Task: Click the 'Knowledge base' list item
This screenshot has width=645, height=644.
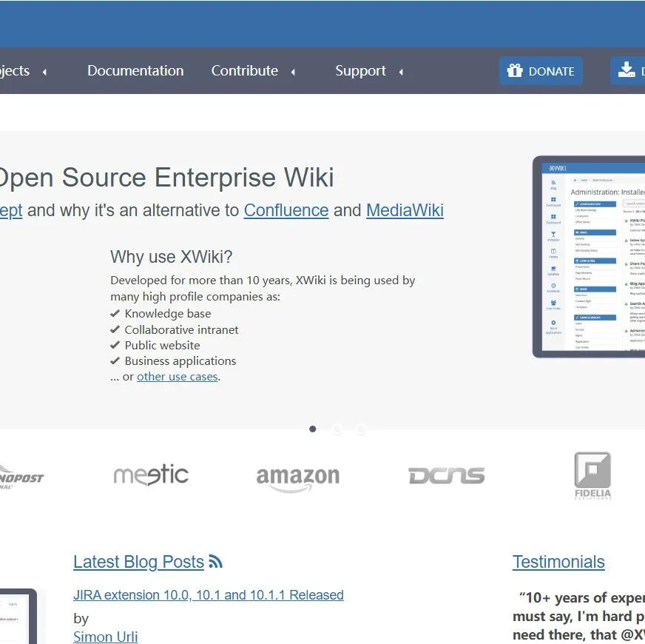Action: [x=168, y=314]
